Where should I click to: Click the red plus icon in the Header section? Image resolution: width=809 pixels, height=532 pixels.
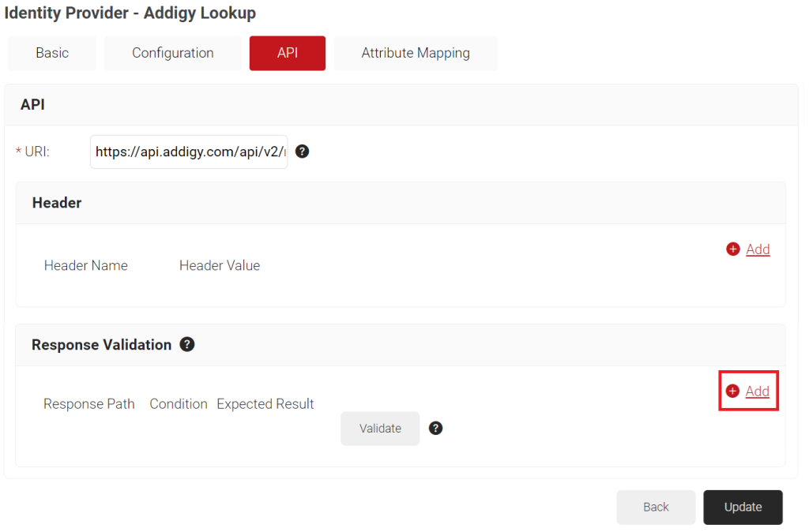click(732, 249)
